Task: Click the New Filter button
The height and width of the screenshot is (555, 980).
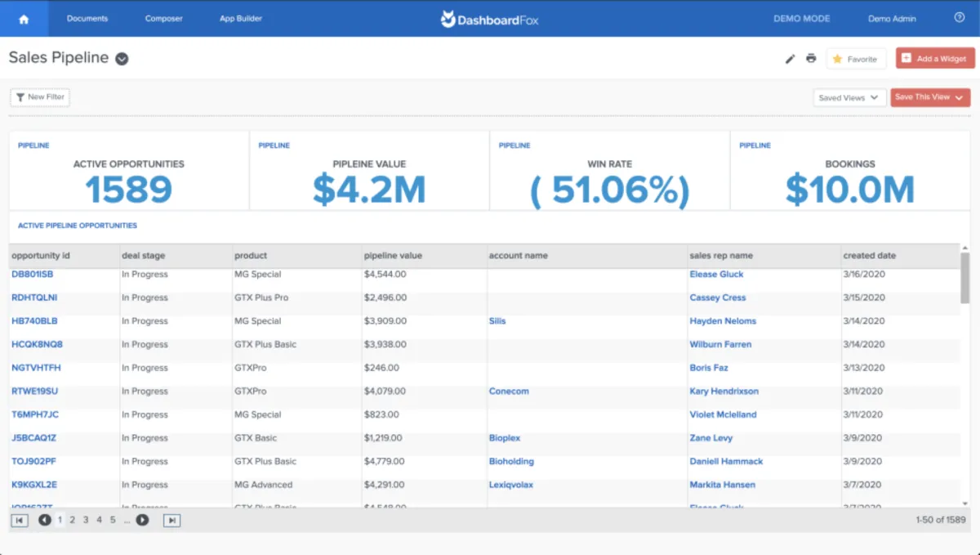Action: pyautogui.click(x=40, y=97)
